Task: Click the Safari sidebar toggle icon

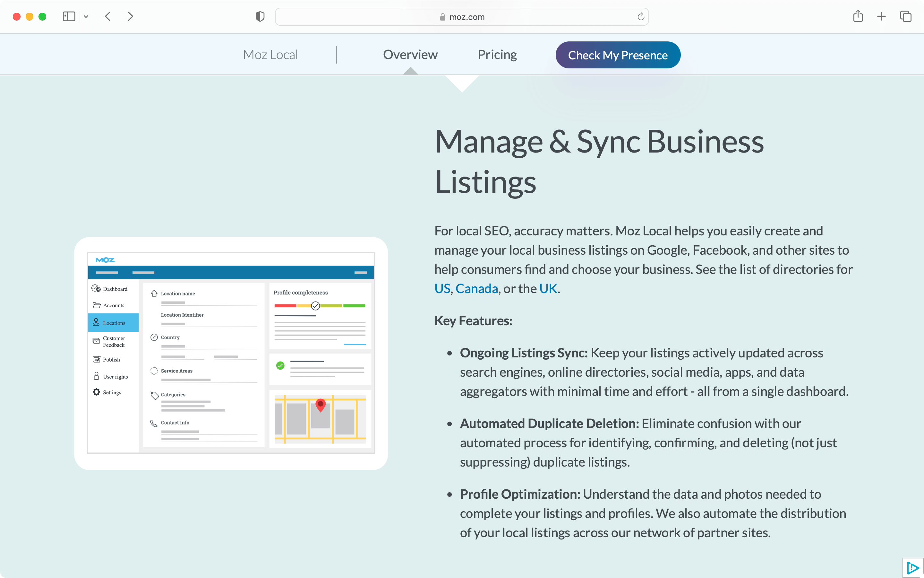Action: click(x=69, y=16)
